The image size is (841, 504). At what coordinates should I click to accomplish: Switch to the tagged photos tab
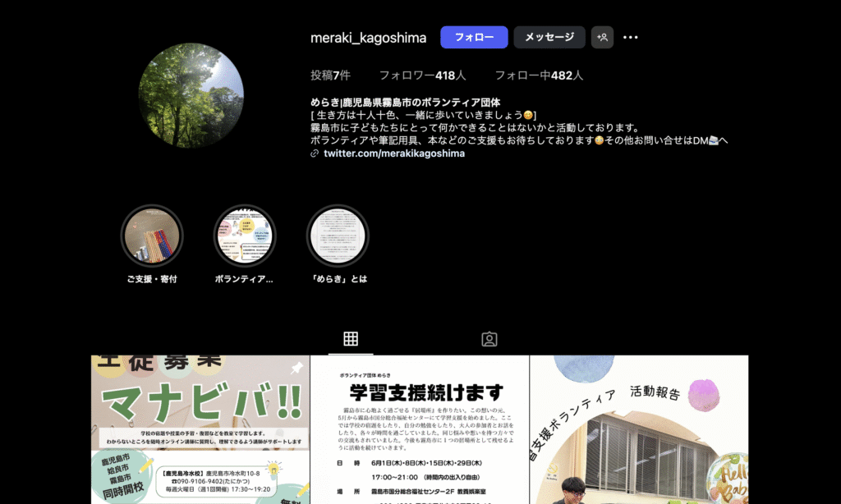click(489, 337)
